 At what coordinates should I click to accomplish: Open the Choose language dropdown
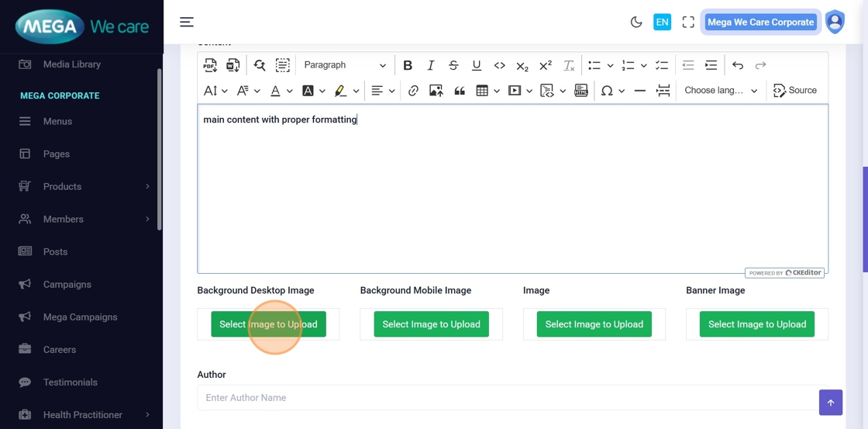[x=721, y=91]
